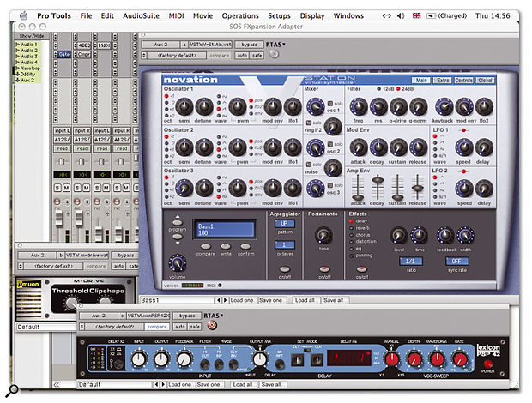Click program up arrow button on V-Station
Screen dimensions: 532x403
(177, 222)
